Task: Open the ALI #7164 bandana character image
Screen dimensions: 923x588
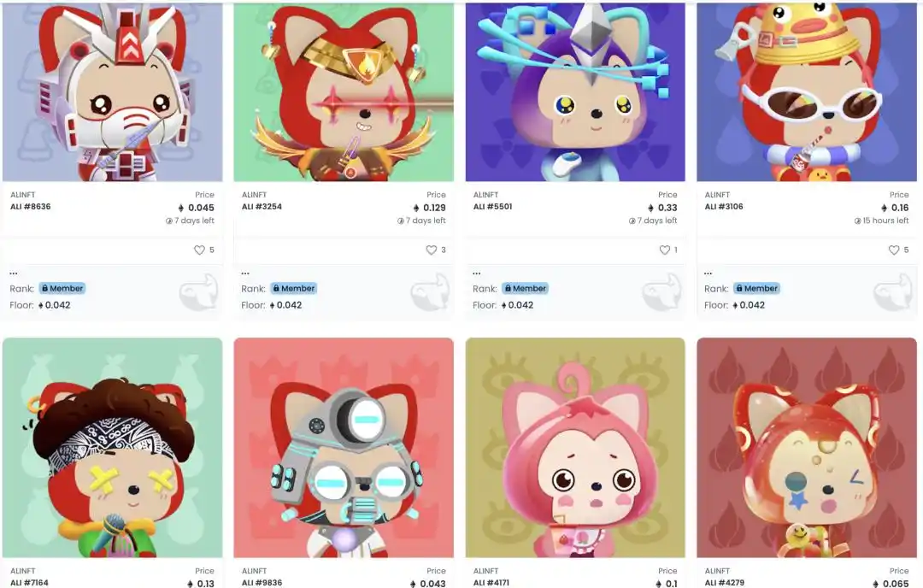Action: coord(113,447)
